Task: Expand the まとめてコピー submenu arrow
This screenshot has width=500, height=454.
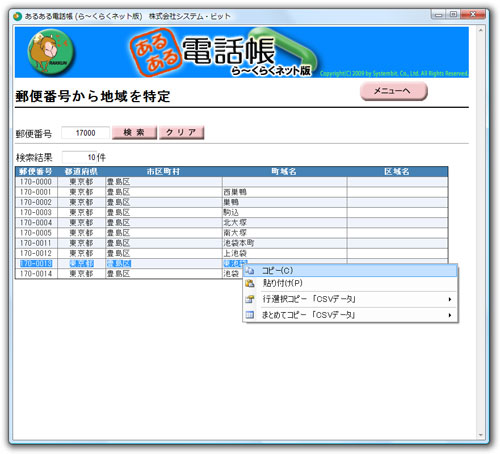Action: pyautogui.click(x=450, y=315)
